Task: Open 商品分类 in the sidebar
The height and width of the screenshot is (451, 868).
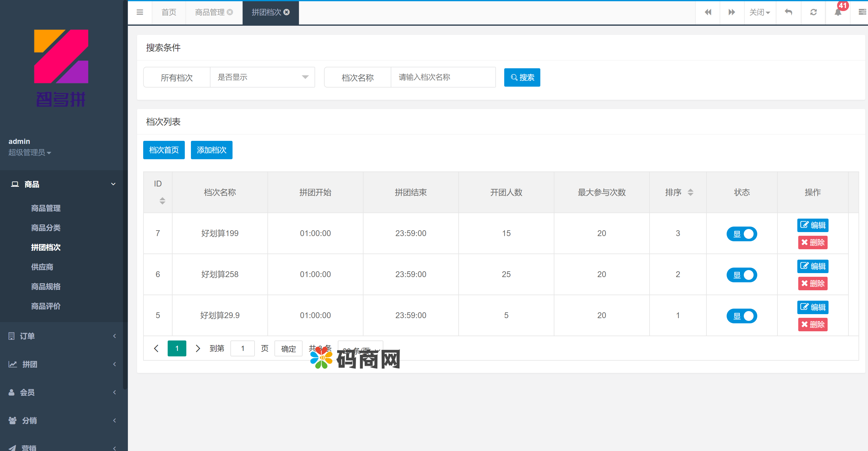Action: pyautogui.click(x=46, y=228)
